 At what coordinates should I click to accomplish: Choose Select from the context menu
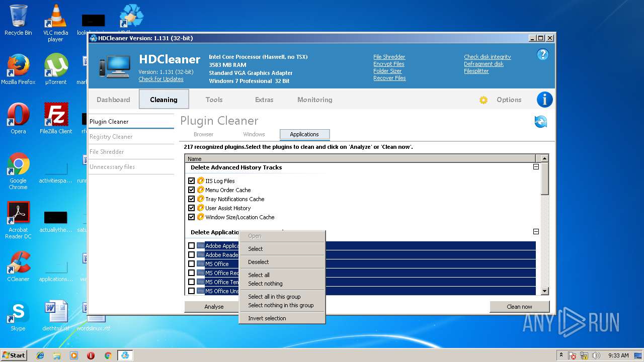(x=282, y=249)
